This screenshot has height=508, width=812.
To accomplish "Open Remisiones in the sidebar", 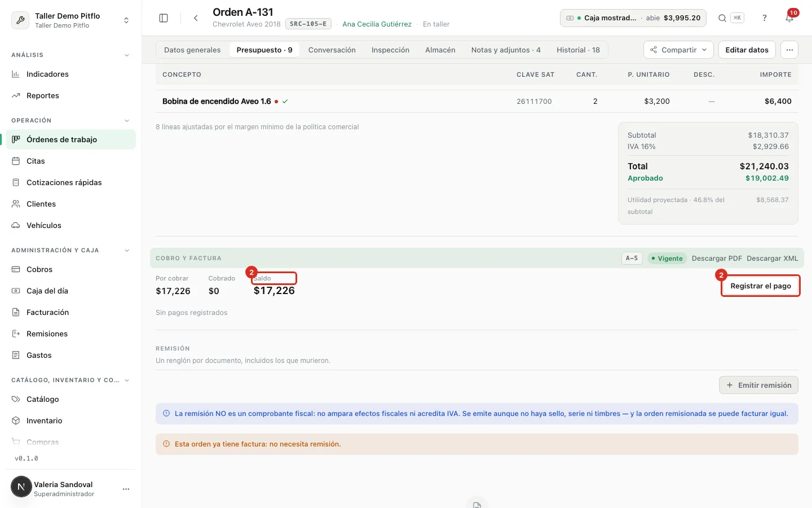I will coord(70,334).
